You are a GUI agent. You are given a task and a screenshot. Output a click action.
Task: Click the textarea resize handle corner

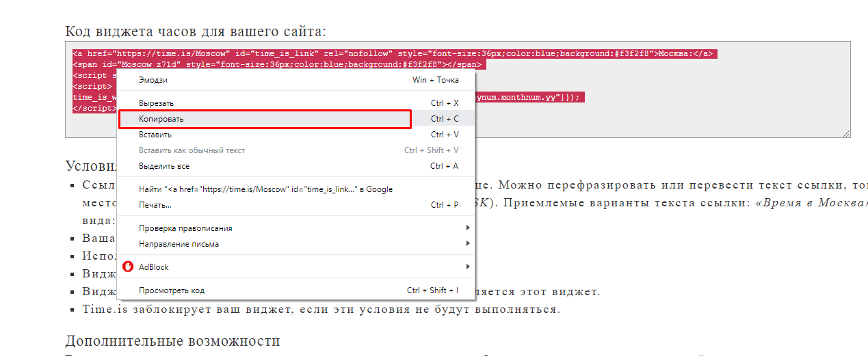(x=847, y=134)
